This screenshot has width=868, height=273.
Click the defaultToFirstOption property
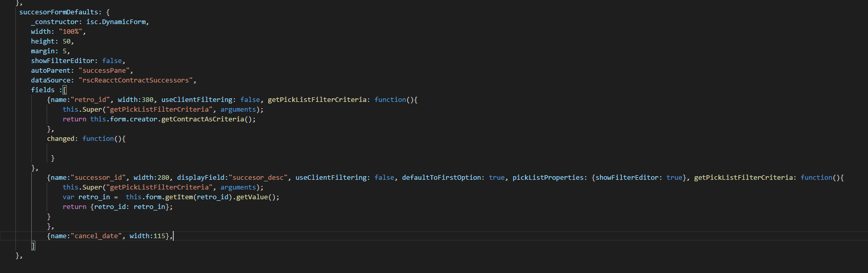point(441,177)
